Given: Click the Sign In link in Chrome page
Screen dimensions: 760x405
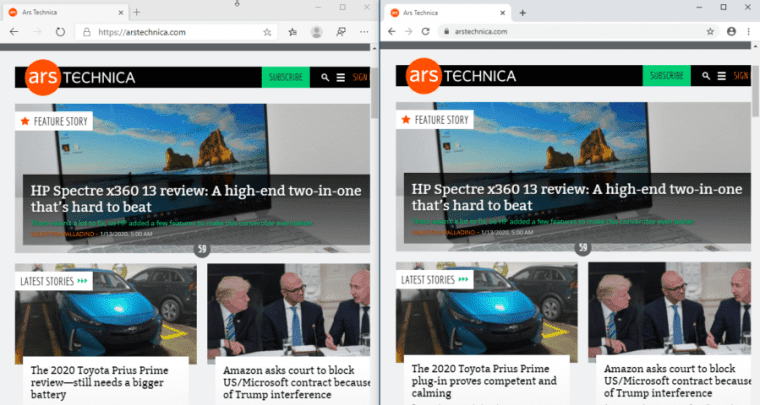Looking at the screenshot, I should coord(742,76).
